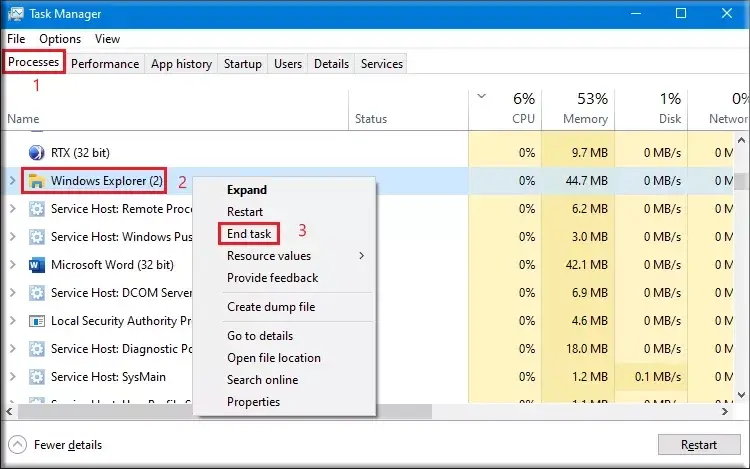Expand the Service Host: Remote Proc row
This screenshot has height=469, width=750.
click(x=12, y=209)
